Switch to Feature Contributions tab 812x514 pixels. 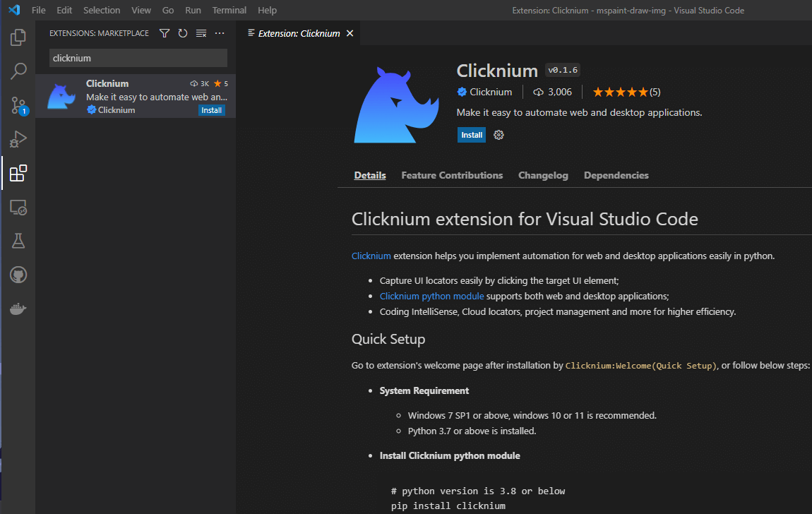(x=452, y=176)
